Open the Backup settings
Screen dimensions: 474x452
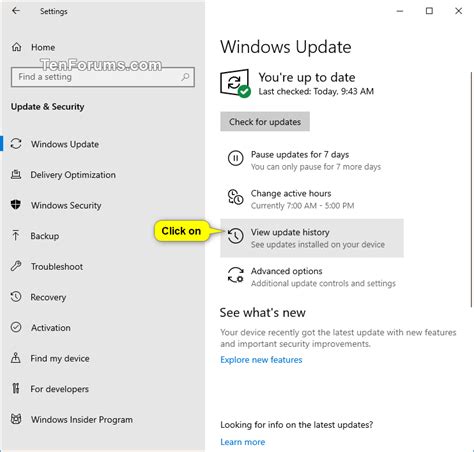[x=45, y=236]
